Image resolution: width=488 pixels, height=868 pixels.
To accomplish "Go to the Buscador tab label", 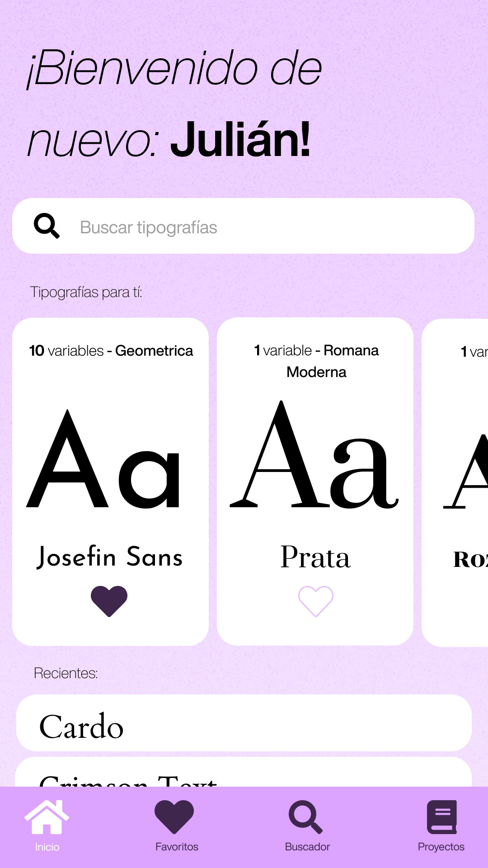I will 307,847.
